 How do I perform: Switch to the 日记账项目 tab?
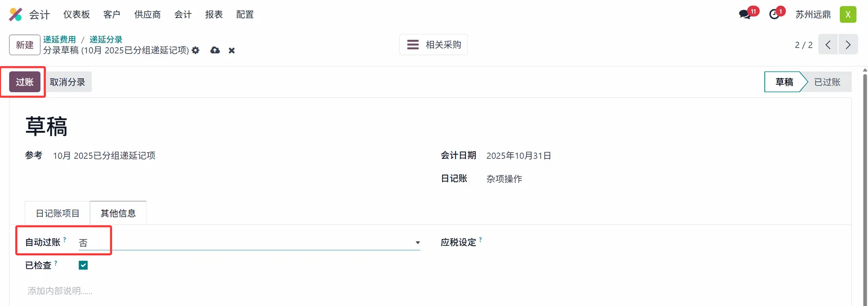57,213
